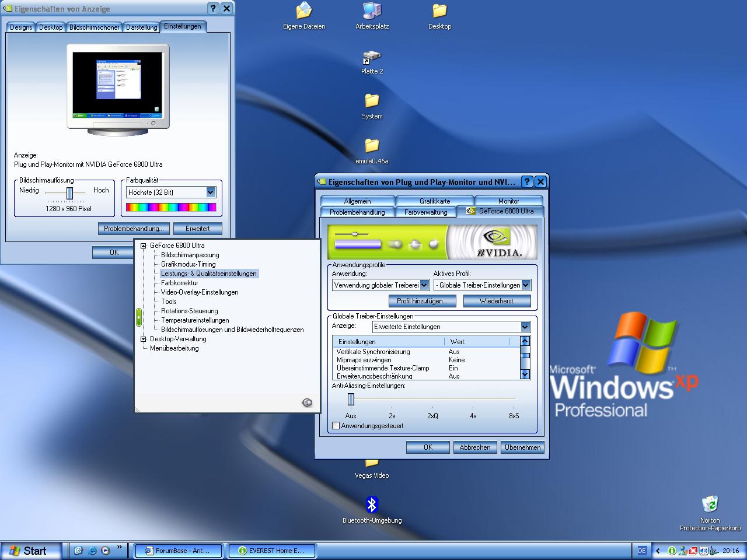Select the System folder icon
Screen dimensions: 747x560
(x=372, y=106)
